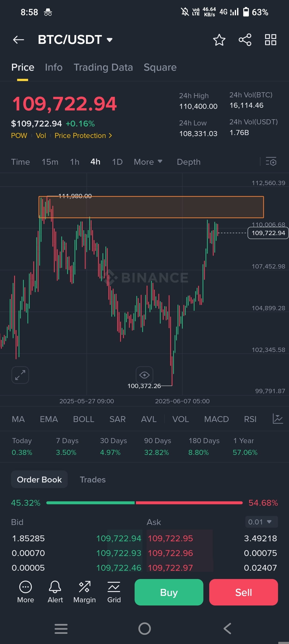This screenshot has width=289, height=644.
Task: Open order book 0.01 precision dropdown
Action: pos(261,522)
